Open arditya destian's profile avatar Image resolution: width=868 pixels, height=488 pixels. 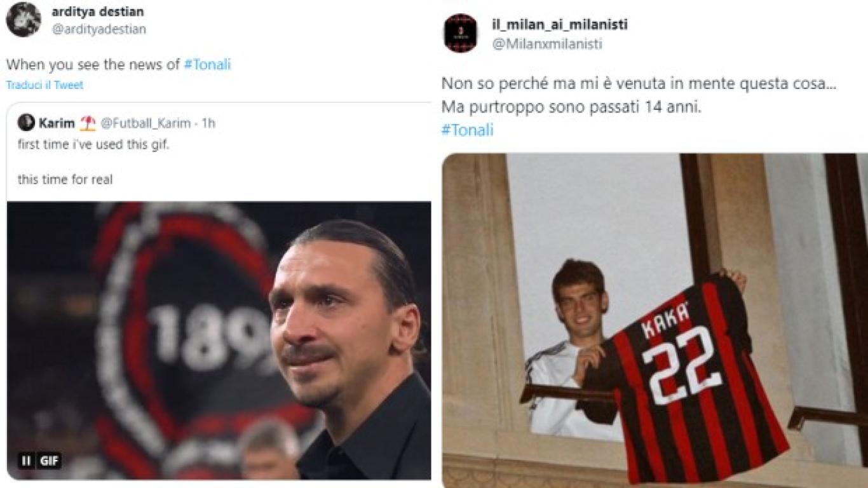click(x=24, y=20)
